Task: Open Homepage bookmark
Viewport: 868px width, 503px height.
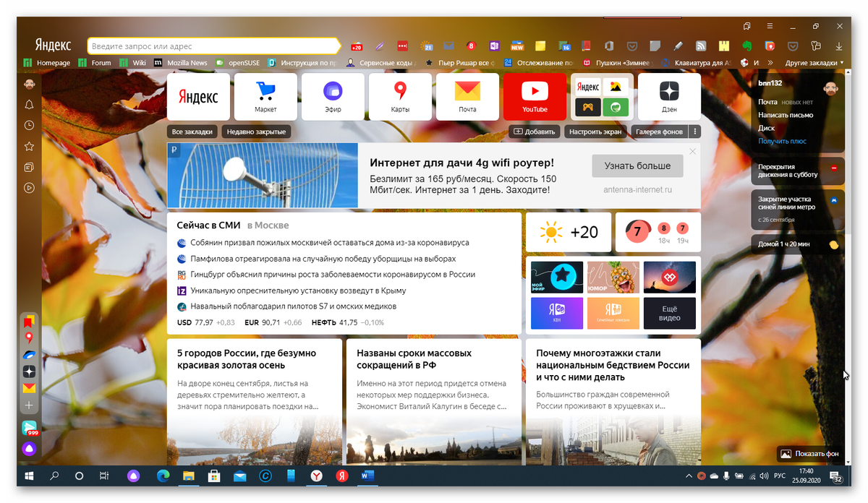Action: coord(48,63)
